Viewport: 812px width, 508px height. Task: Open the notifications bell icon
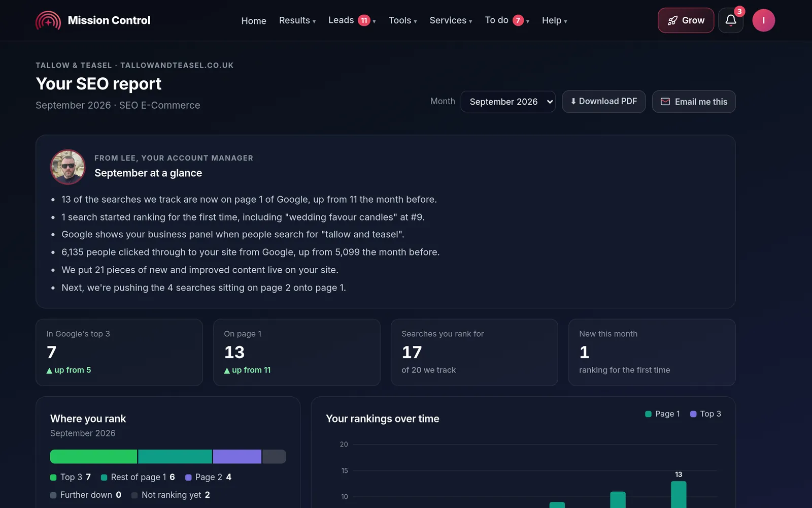pos(731,20)
